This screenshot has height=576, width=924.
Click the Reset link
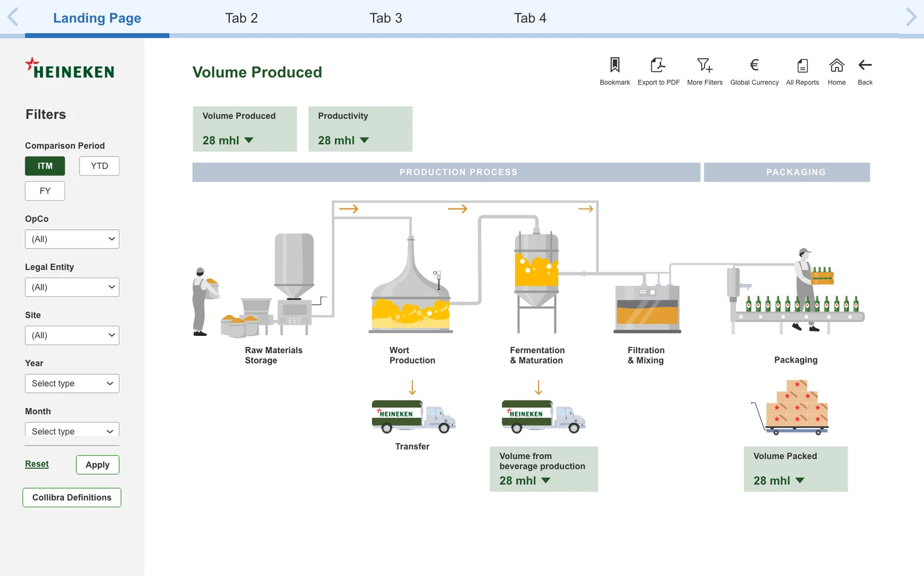point(37,464)
